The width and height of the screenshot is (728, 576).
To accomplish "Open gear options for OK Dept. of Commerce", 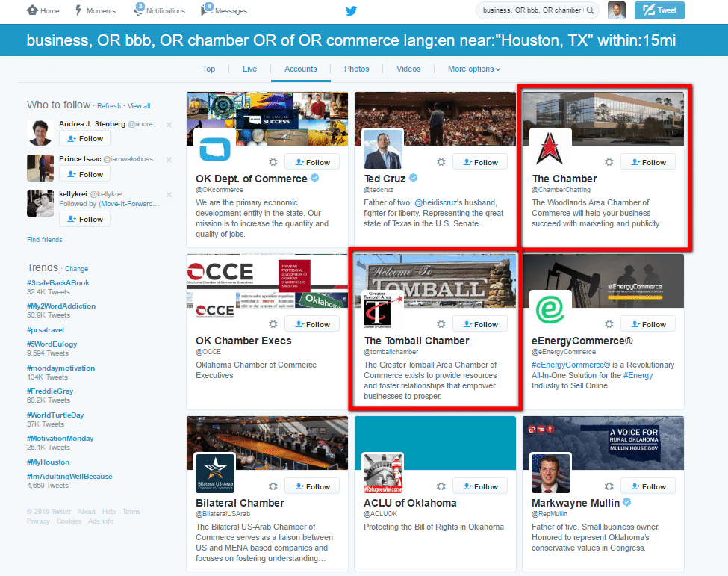I will [273, 162].
